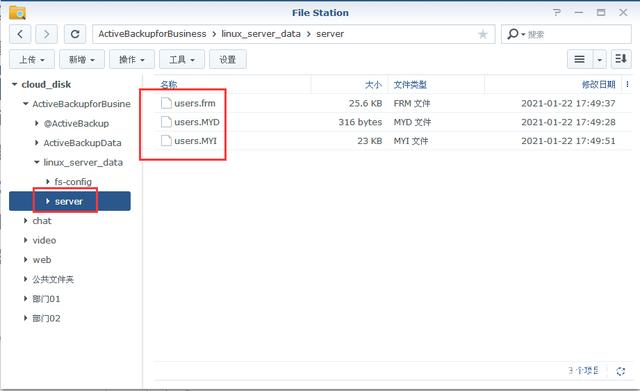
Task: Click linux_server_data in the path bar
Action: click(261, 34)
